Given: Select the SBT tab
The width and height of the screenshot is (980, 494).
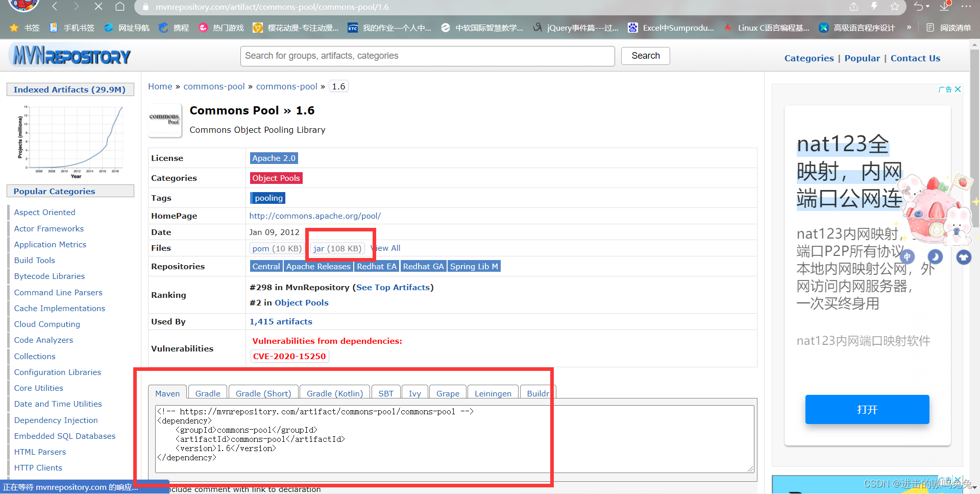Looking at the screenshot, I should (x=386, y=393).
